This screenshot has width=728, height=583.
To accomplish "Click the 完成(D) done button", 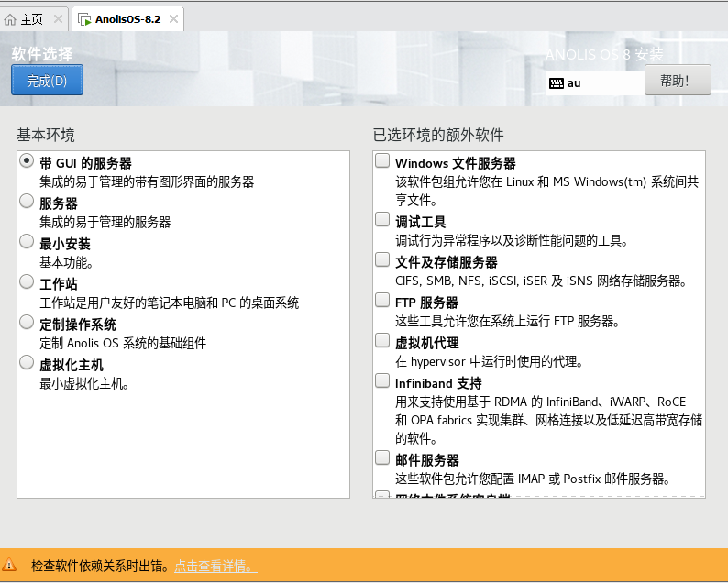I will pyautogui.click(x=47, y=81).
